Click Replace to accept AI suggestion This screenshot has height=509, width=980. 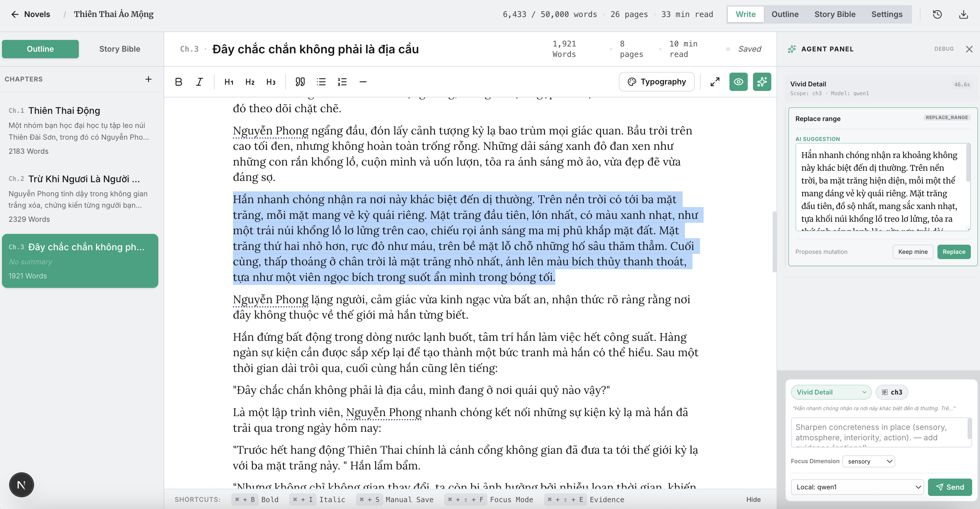pyautogui.click(x=954, y=252)
